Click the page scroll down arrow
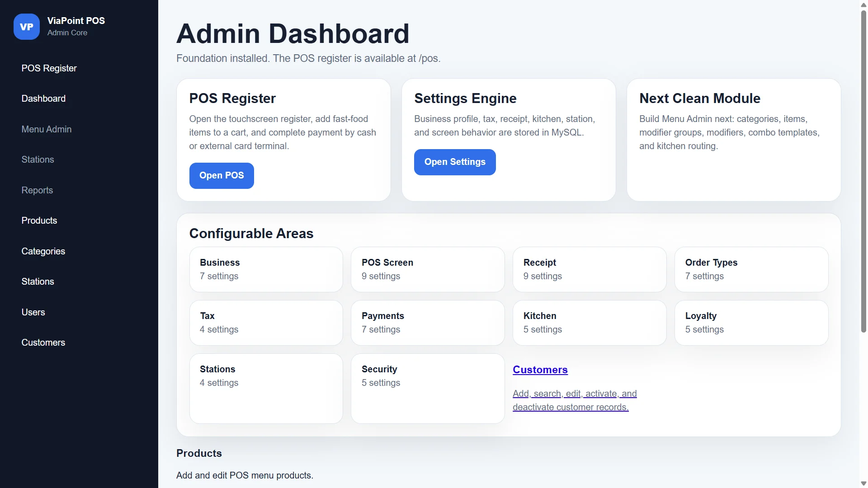This screenshot has width=868, height=488. pyautogui.click(x=863, y=483)
